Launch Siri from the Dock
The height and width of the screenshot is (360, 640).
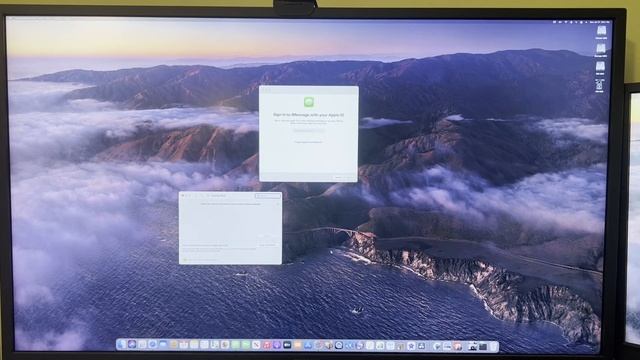[x=132, y=345]
